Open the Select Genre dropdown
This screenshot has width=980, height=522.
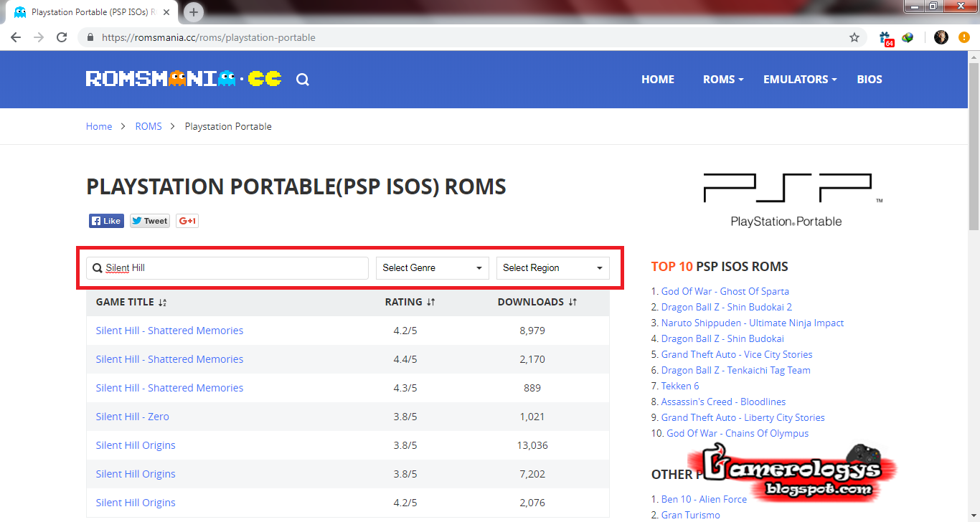(x=433, y=267)
